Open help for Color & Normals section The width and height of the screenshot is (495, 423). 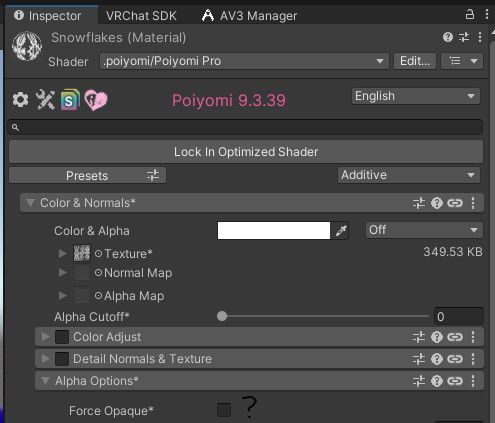[x=437, y=203]
